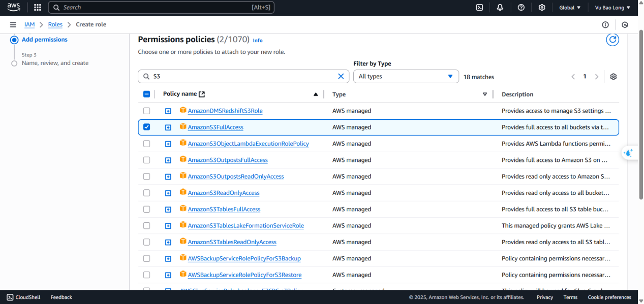Click the AWS logo home icon
The width and height of the screenshot is (644, 304).
point(13,7)
